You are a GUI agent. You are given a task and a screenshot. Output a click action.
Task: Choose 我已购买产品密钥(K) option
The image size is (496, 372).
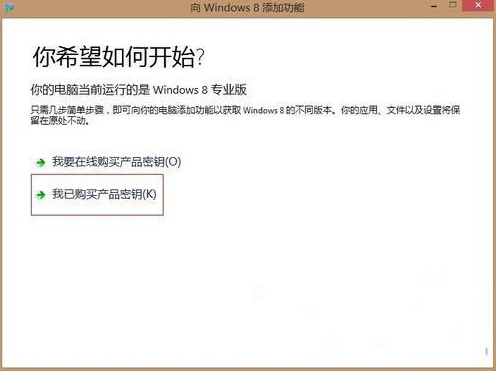click(97, 195)
